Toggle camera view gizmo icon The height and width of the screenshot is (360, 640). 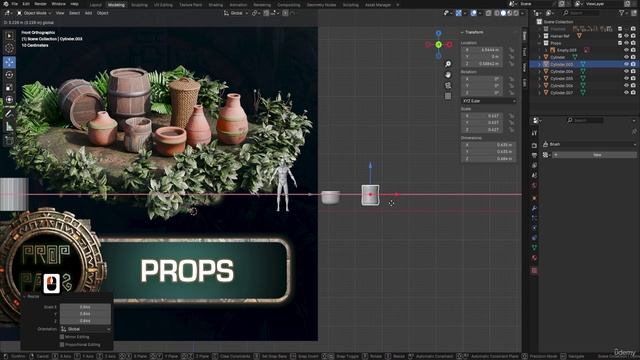448,85
